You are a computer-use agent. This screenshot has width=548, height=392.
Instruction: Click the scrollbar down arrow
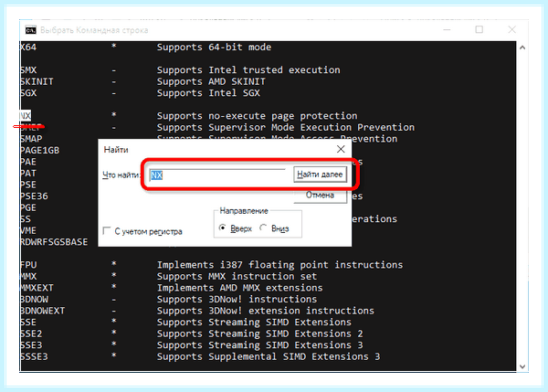[x=522, y=366]
